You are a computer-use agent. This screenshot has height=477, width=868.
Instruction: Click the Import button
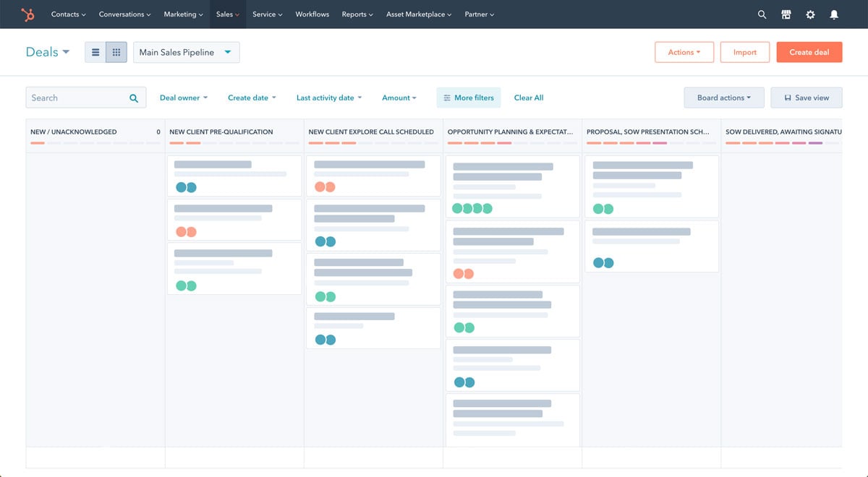pyautogui.click(x=744, y=51)
